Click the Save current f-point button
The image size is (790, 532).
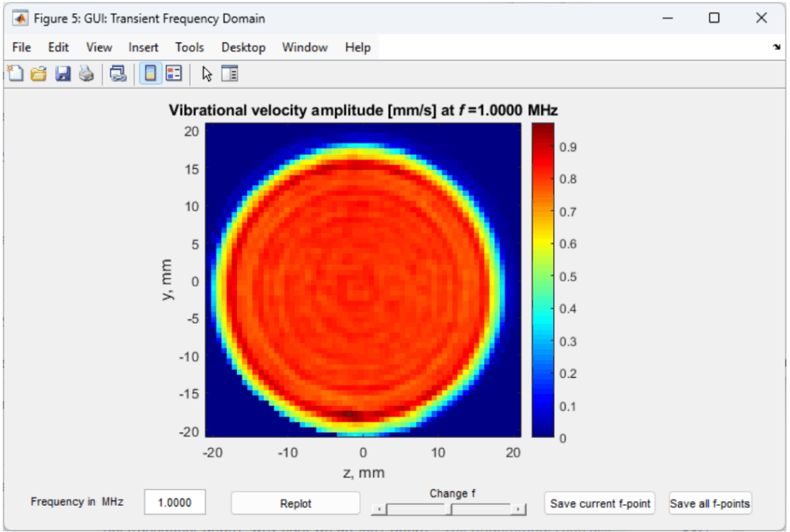pyautogui.click(x=599, y=503)
